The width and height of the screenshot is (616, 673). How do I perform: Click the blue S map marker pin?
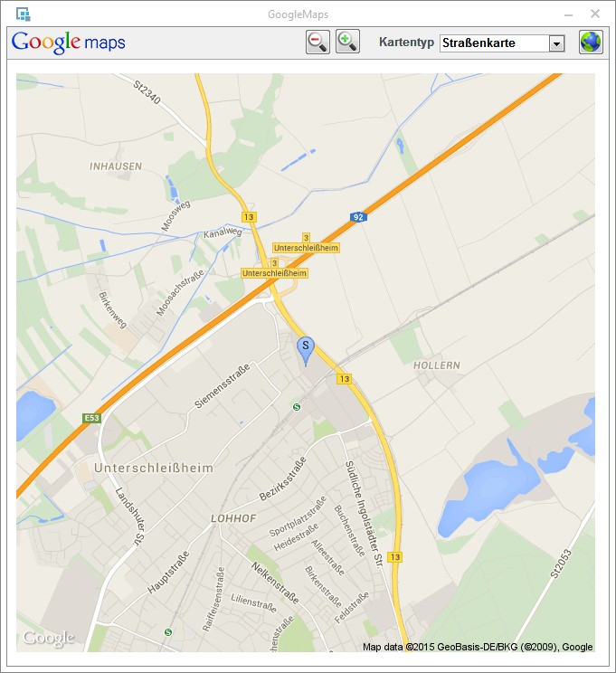pyautogui.click(x=306, y=351)
